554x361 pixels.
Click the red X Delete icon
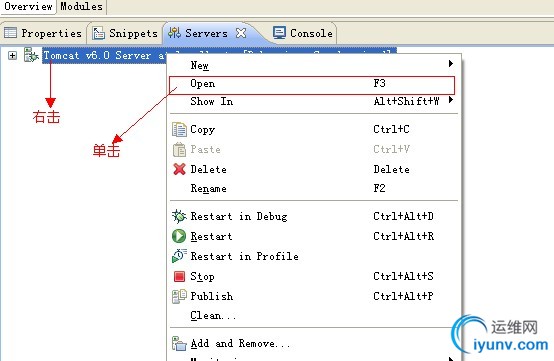click(x=179, y=169)
